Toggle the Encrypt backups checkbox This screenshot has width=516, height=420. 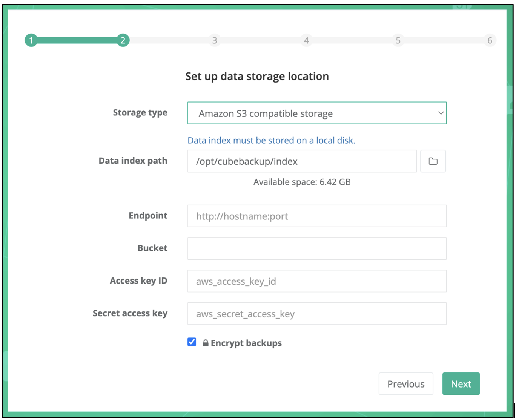(192, 342)
